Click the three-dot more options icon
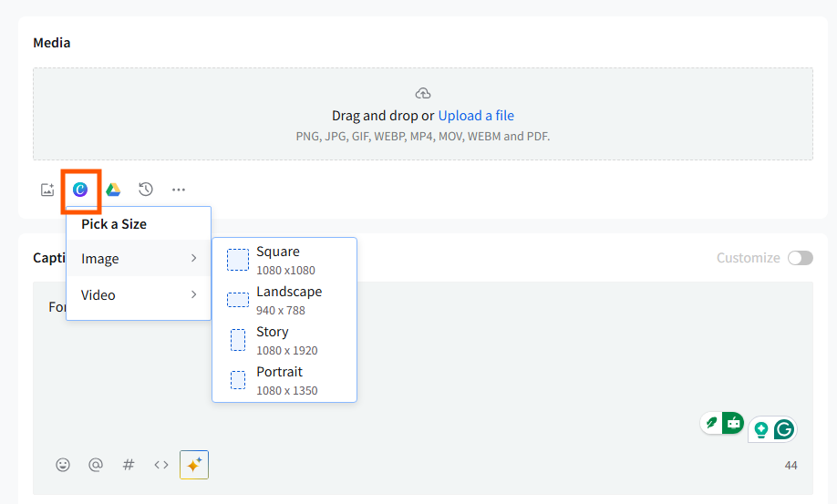Viewport: 837px width, 504px height. [x=179, y=190]
